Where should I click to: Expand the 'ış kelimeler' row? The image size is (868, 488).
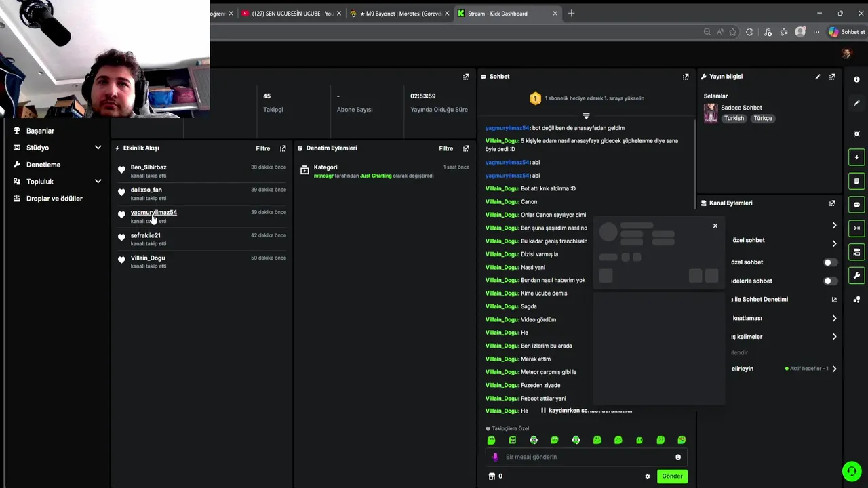pos(834,336)
